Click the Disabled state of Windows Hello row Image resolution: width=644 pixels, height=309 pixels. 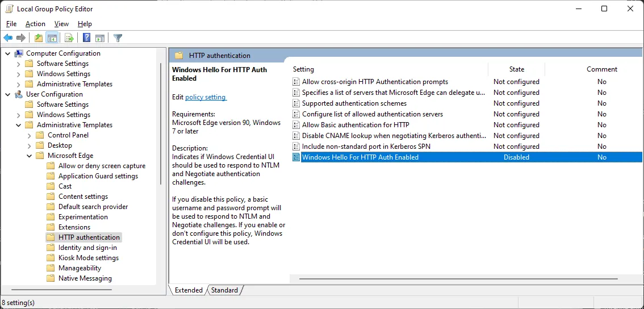tap(517, 157)
